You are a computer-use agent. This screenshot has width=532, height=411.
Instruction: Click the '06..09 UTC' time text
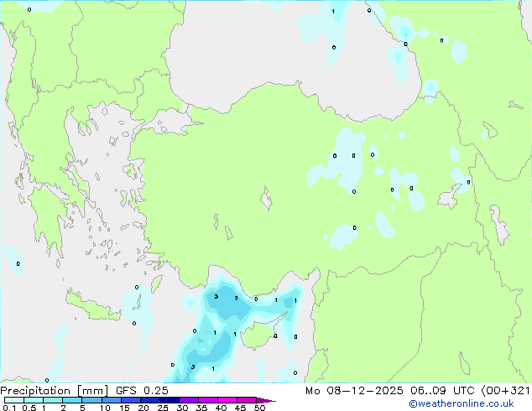[441, 391]
